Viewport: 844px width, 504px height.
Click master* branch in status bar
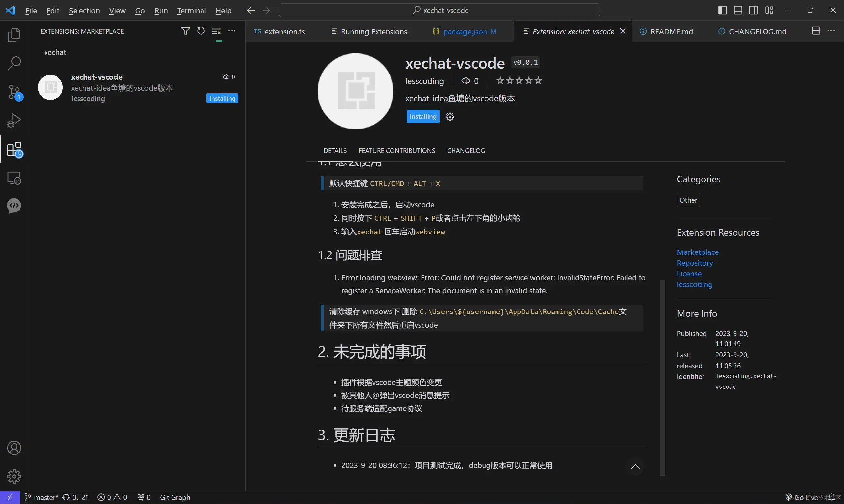(41, 497)
